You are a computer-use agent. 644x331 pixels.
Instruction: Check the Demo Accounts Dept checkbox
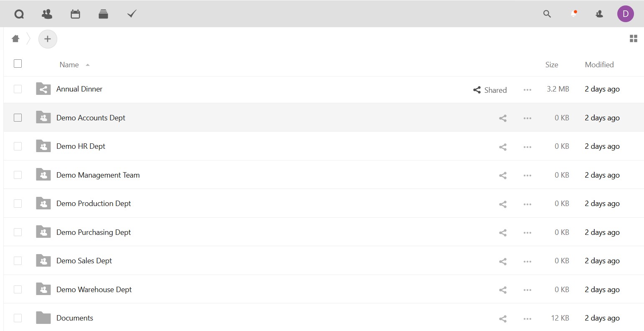pos(18,118)
